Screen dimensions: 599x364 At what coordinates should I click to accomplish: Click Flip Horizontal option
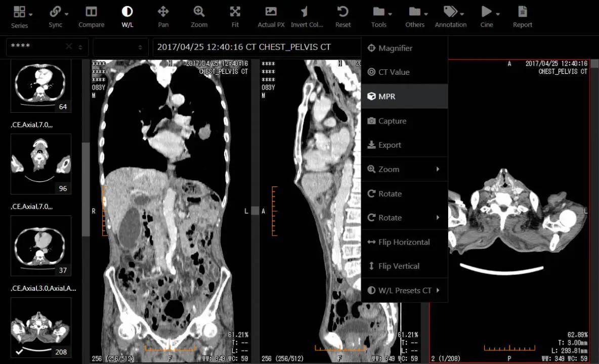click(404, 242)
